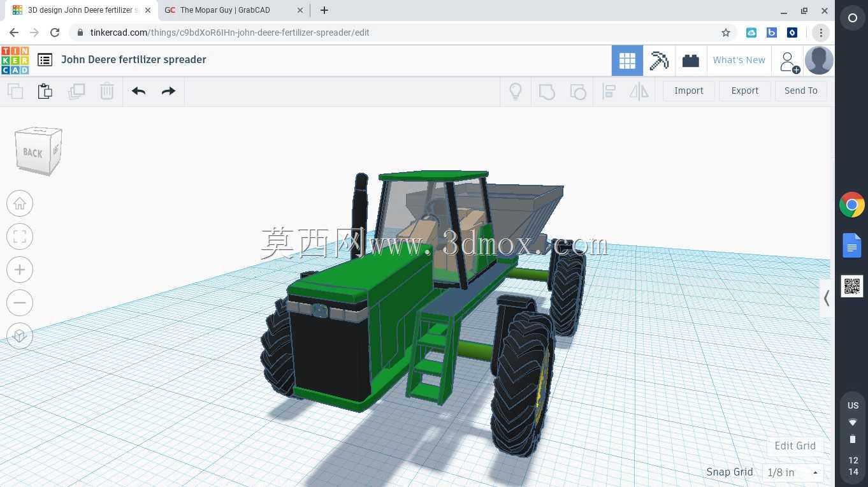Open the Send To dialog
The height and width of the screenshot is (487, 868).
(x=801, y=91)
